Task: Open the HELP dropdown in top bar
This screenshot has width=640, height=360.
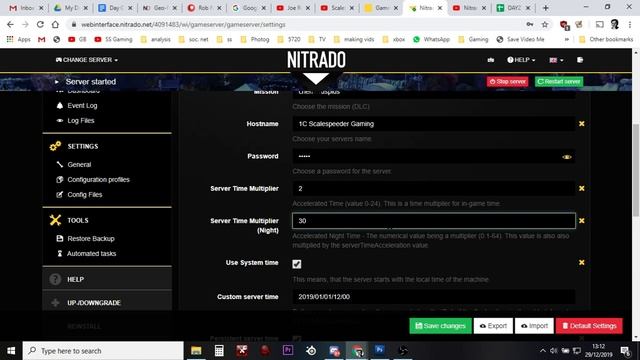Action: coord(521,60)
